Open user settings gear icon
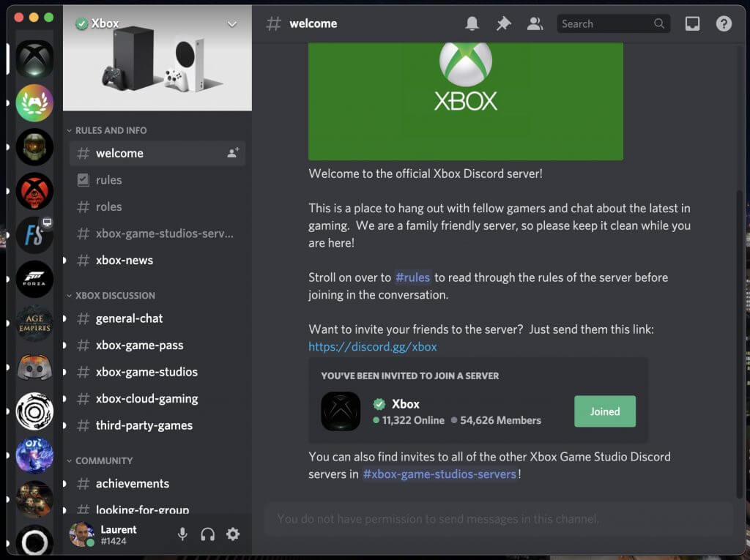The image size is (750, 560). pyautogui.click(x=233, y=534)
